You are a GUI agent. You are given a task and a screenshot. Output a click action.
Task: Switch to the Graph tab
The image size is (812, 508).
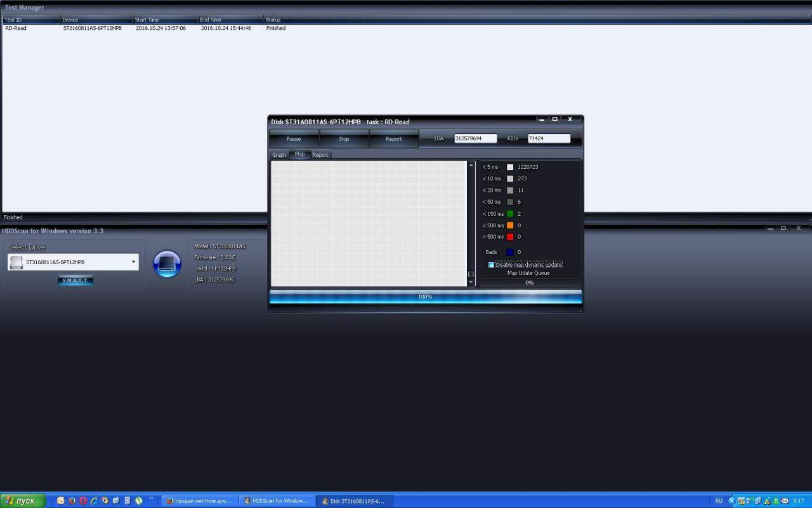click(x=279, y=155)
